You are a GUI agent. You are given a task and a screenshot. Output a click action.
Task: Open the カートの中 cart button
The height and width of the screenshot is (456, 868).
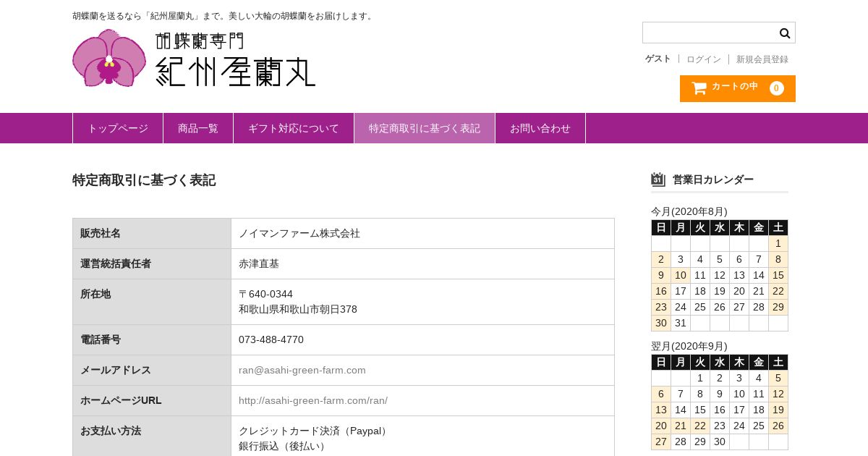point(738,88)
